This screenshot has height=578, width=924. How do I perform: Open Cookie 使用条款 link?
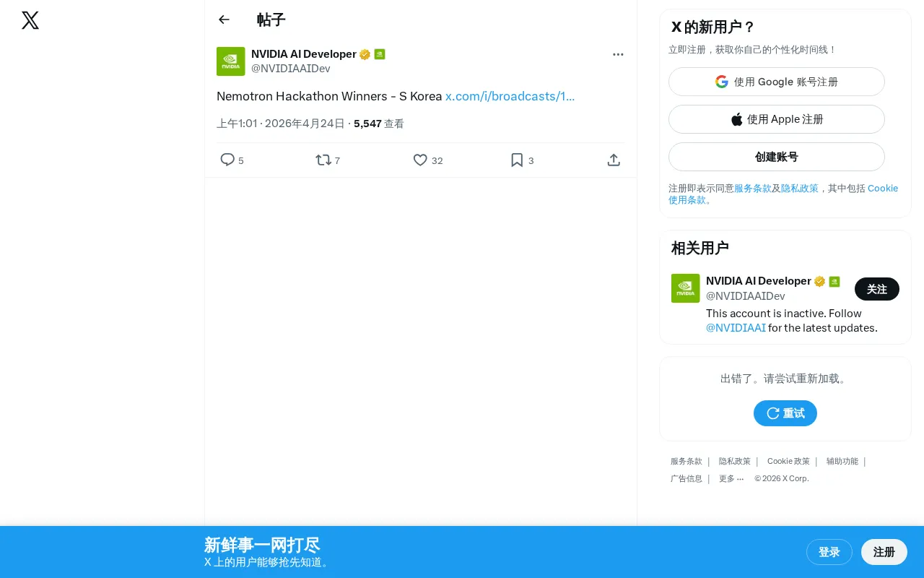pos(783,194)
